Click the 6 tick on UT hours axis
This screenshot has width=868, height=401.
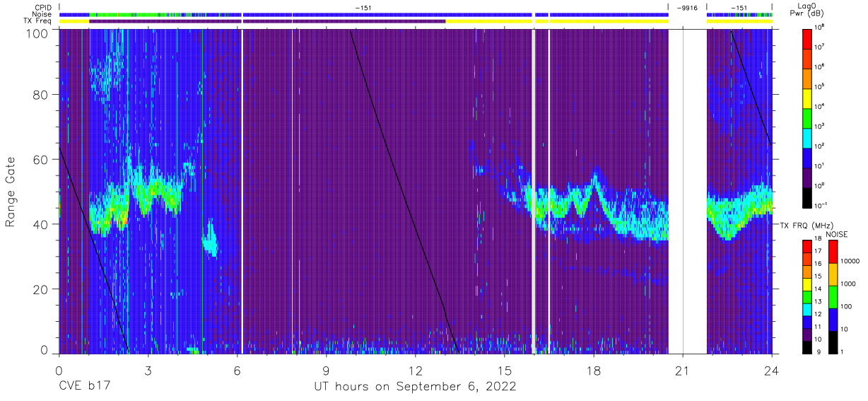(x=237, y=370)
